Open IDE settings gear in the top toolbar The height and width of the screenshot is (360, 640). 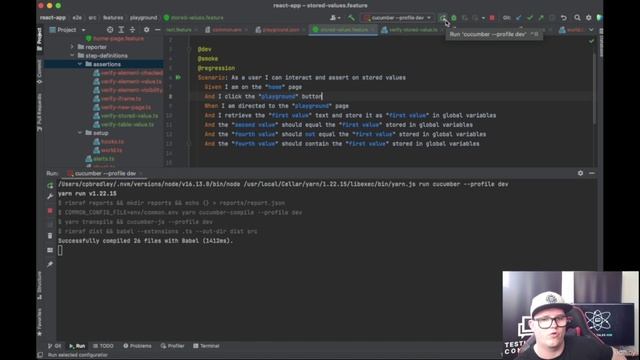click(589, 18)
